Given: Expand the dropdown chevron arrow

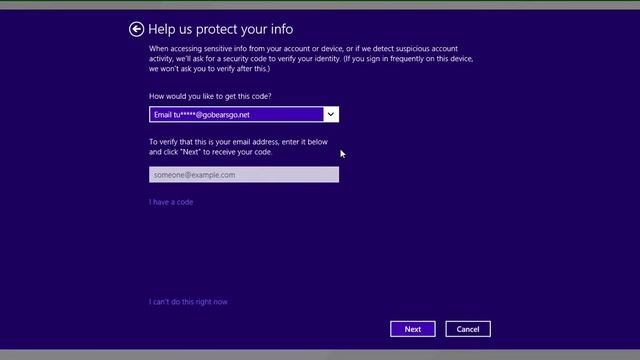Looking at the screenshot, I should 331,115.
